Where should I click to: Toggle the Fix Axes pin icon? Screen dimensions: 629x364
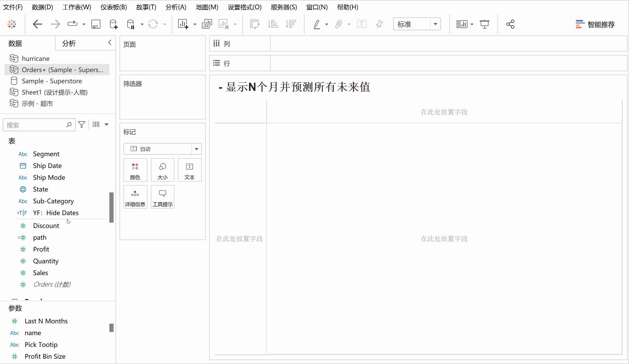coord(379,24)
